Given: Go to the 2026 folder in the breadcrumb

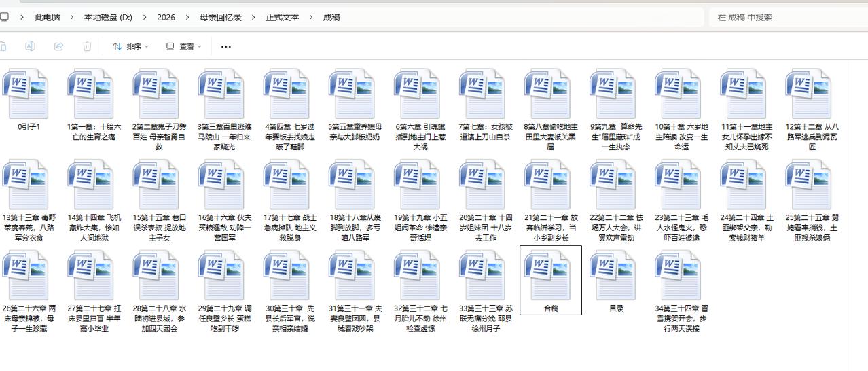Looking at the screenshot, I should 166,17.
